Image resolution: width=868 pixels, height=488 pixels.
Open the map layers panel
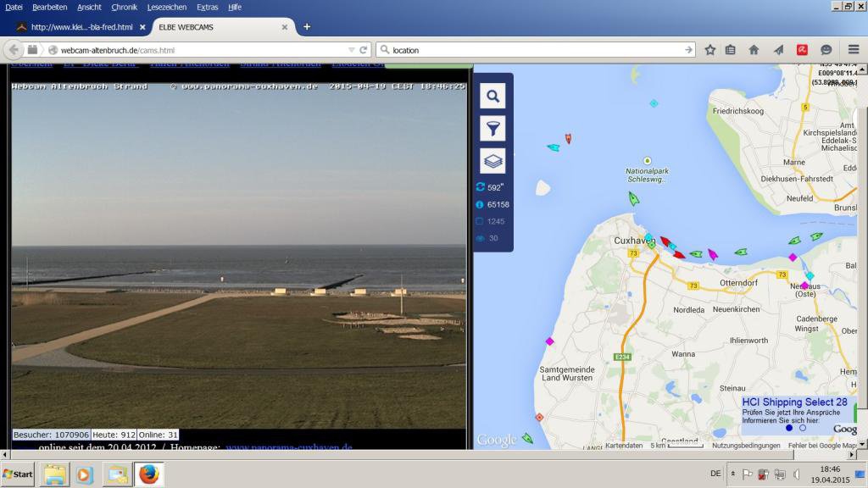[x=492, y=160]
